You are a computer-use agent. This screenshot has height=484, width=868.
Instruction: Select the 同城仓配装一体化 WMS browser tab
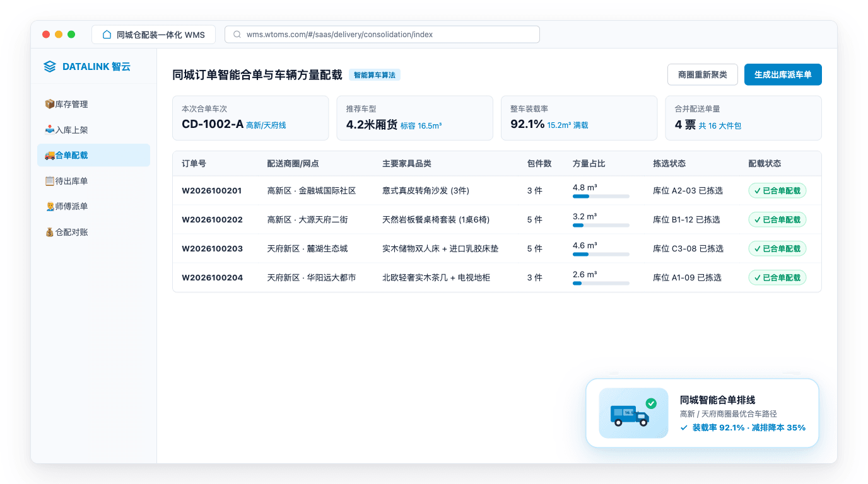click(x=153, y=35)
